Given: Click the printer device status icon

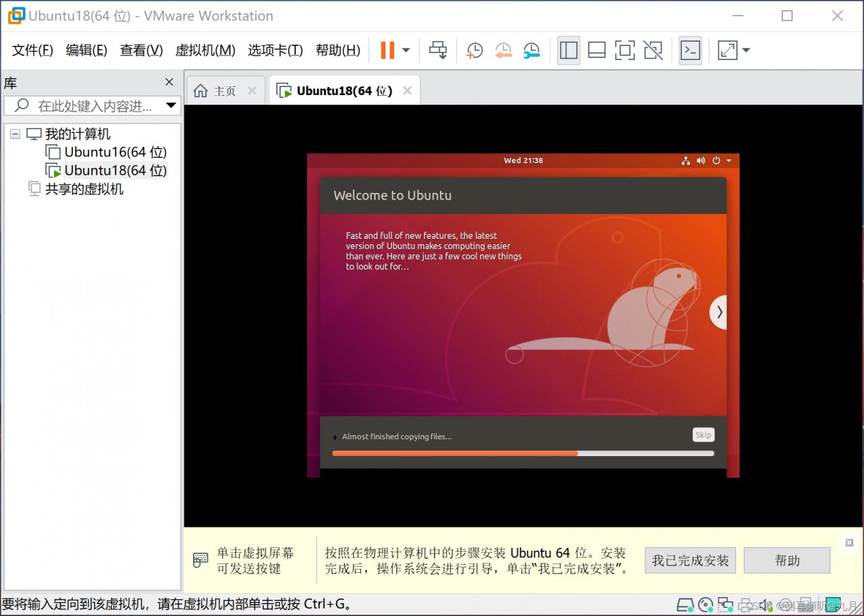Looking at the screenshot, I should click(x=745, y=604).
